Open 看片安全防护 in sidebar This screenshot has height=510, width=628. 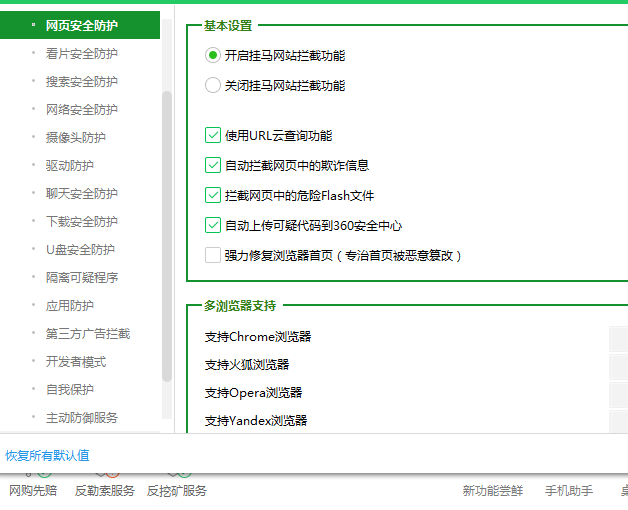click(81, 54)
